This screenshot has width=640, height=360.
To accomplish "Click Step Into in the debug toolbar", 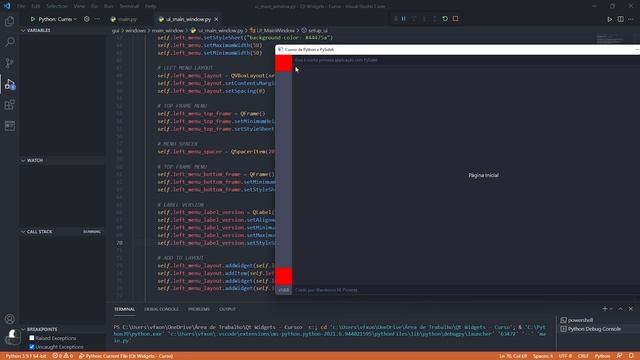I will tap(424, 19).
